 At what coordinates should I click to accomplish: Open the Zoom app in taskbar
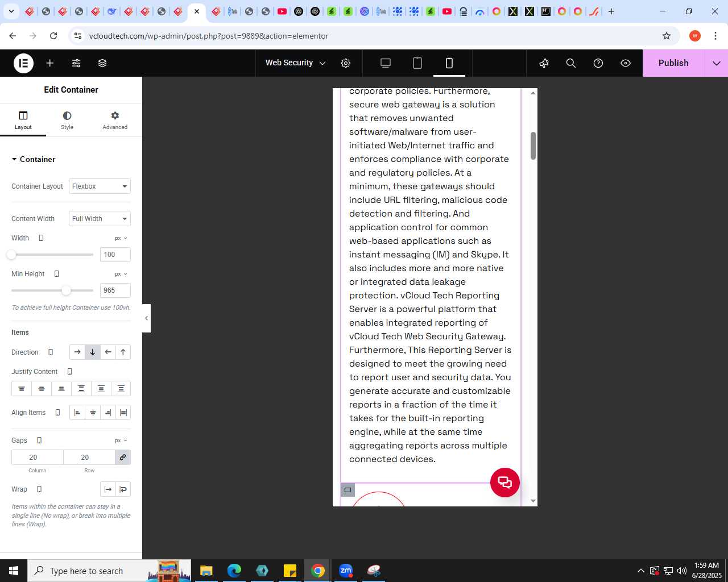tap(346, 571)
